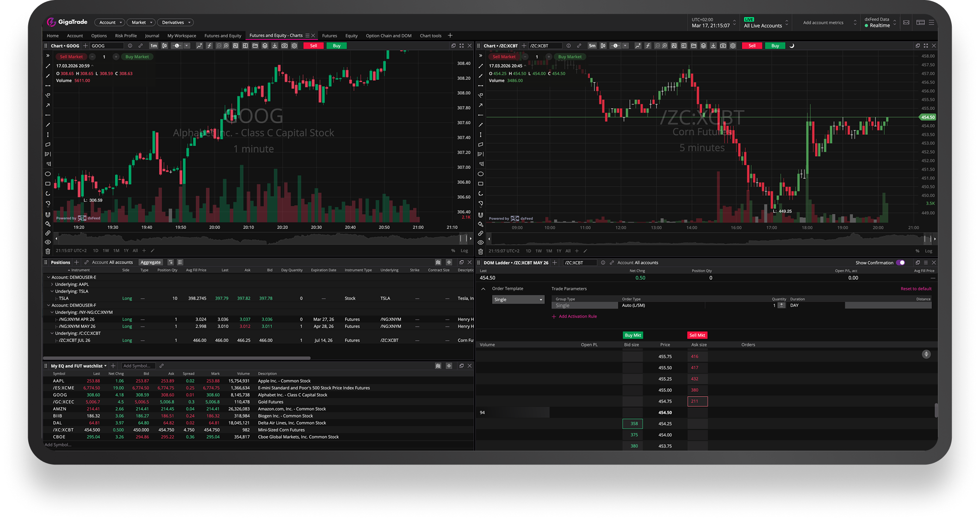Open settings gear on the /ZC:XCBT chart

tap(732, 46)
